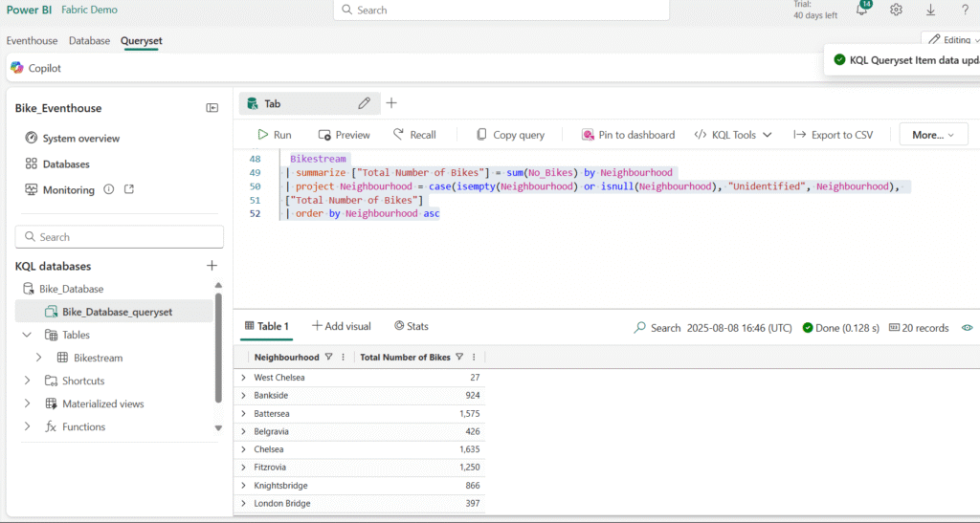Switch to the Eventhouse tab
Screen dimensions: 980x523
(x=32, y=40)
